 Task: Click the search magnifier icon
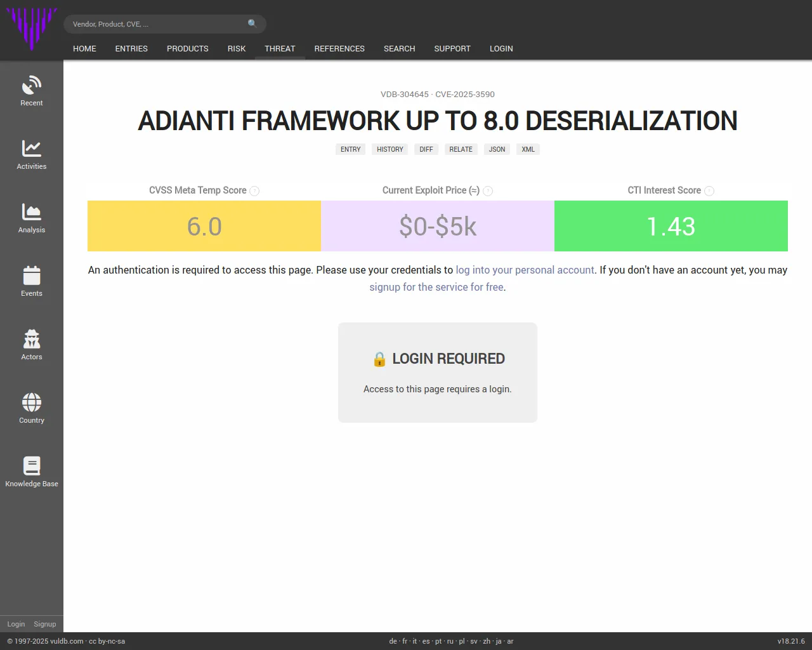click(252, 23)
